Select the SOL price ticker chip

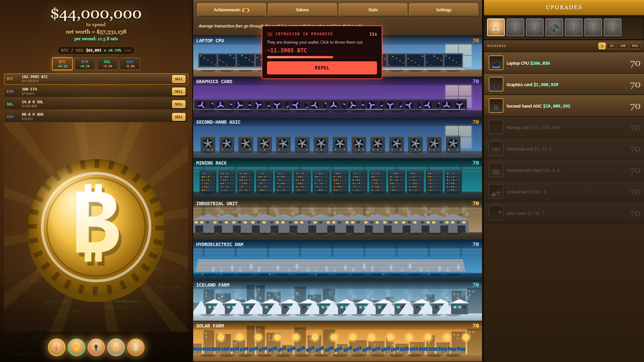(x=107, y=64)
